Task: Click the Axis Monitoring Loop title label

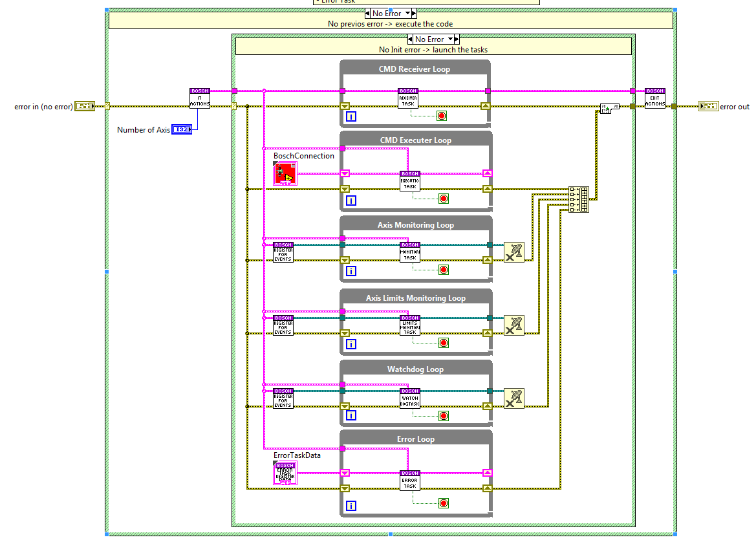Action: coord(416,224)
